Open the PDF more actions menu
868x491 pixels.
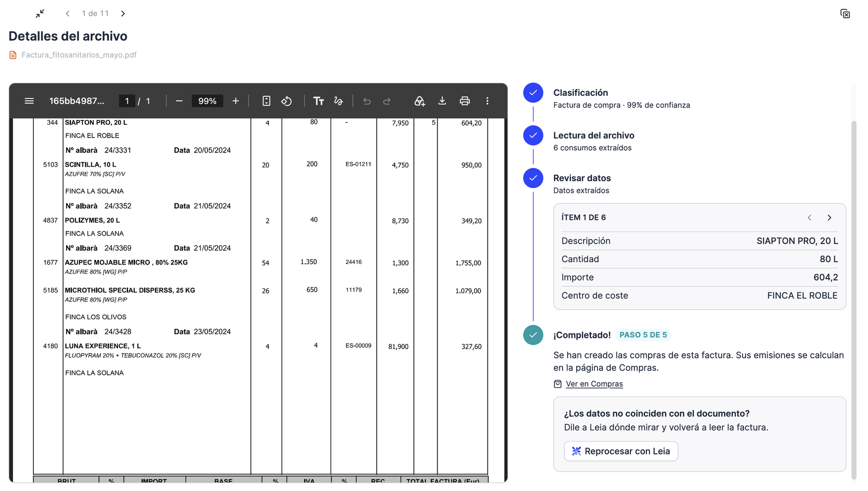tap(487, 101)
